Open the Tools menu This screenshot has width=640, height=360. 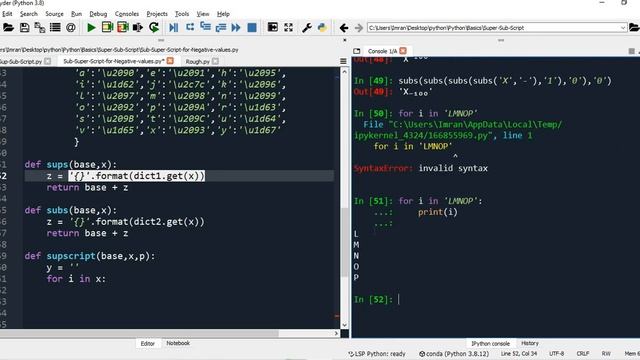point(182,14)
